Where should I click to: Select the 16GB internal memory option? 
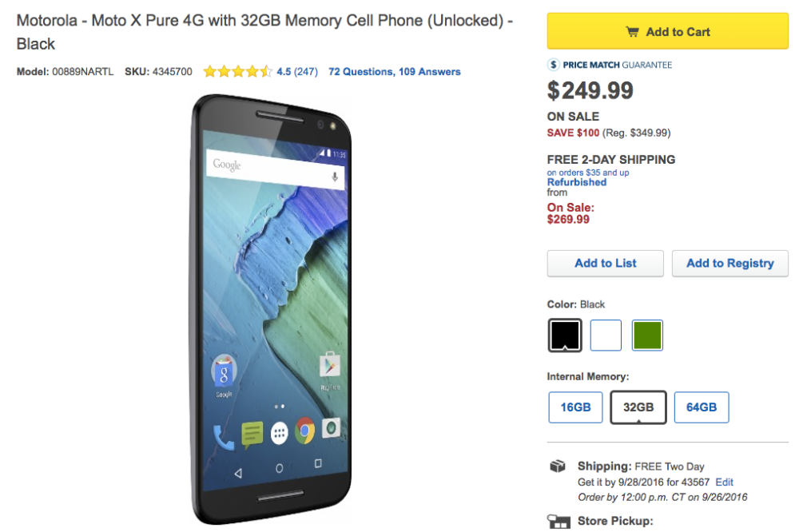pyautogui.click(x=575, y=407)
